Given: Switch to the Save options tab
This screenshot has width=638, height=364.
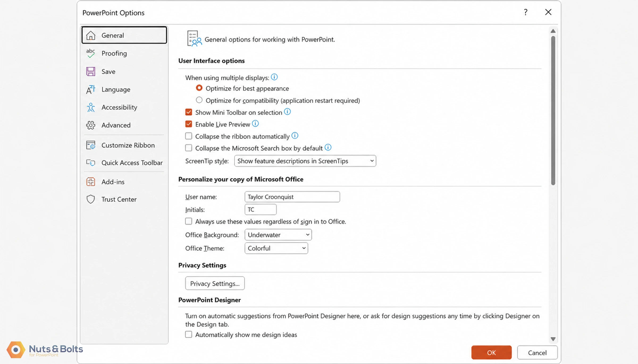Looking at the screenshot, I should (x=124, y=71).
